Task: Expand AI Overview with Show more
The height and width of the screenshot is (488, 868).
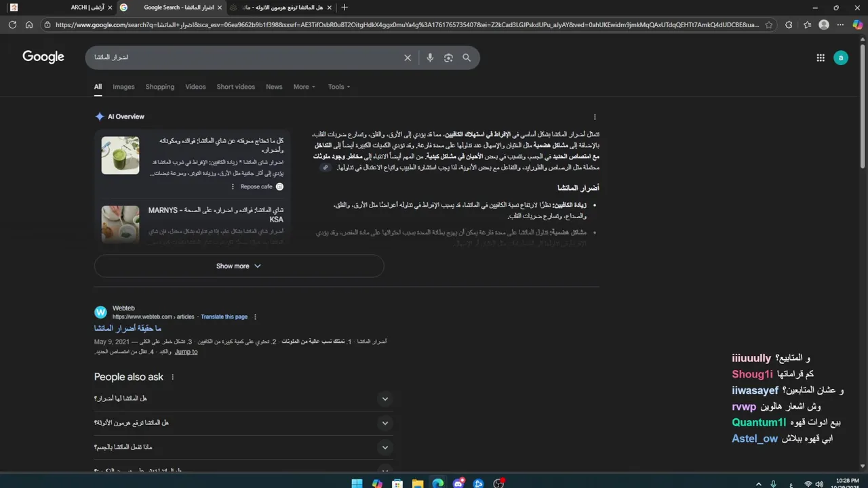Action: (239, 266)
